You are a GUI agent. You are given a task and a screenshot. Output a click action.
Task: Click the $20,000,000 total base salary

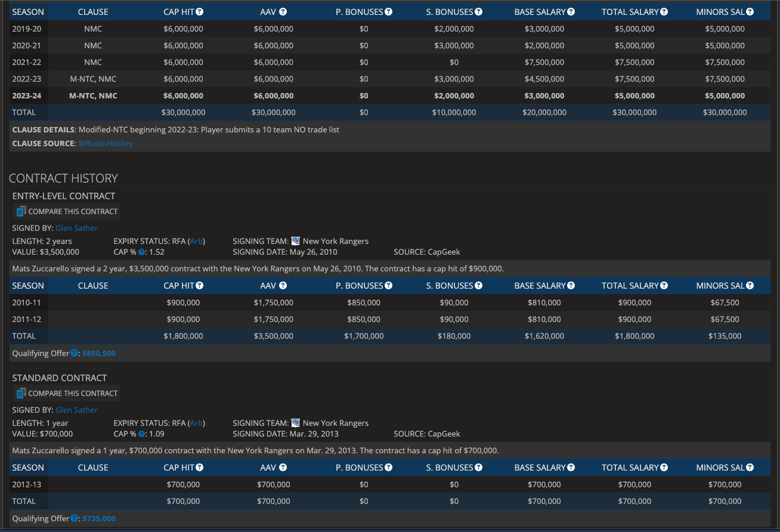(544, 112)
